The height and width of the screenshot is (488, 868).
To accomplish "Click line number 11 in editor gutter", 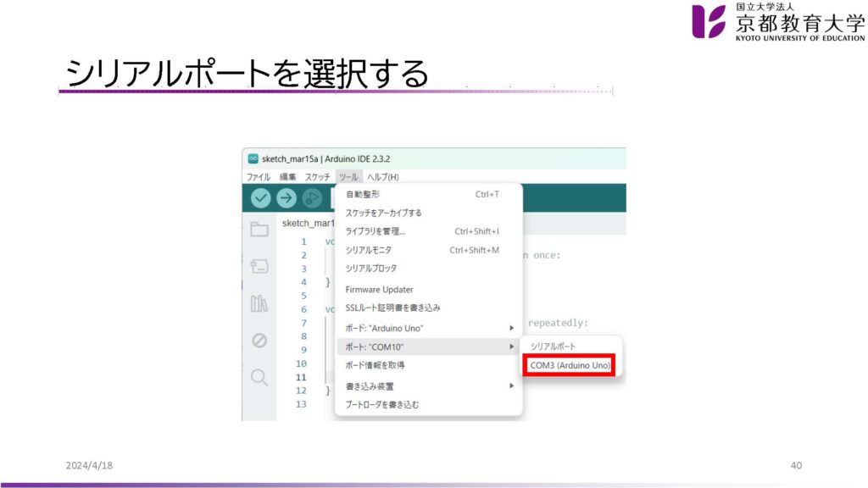I will pos(301,377).
